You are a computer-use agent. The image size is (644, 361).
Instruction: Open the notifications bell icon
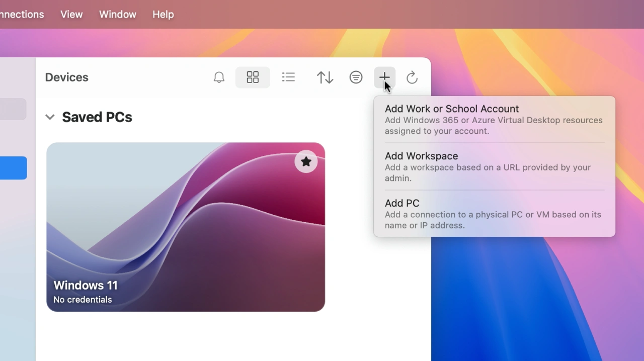219,77
